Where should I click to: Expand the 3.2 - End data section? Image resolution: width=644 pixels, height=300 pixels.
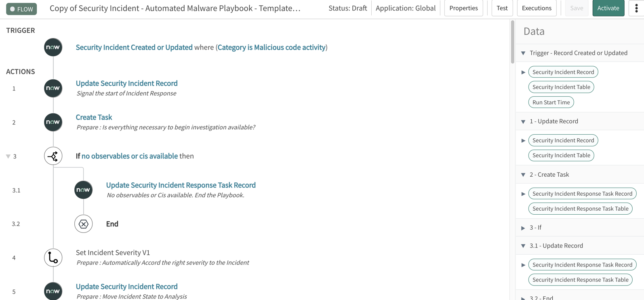pos(523,298)
